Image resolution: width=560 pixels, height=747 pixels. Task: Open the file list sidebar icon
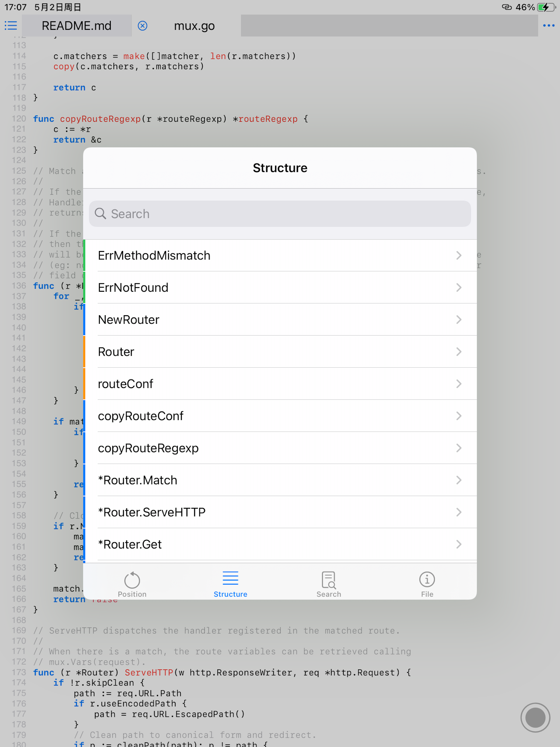11,26
